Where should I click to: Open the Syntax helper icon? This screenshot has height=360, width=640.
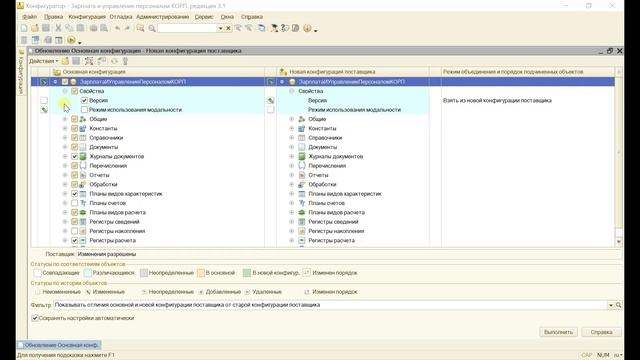click(274, 28)
